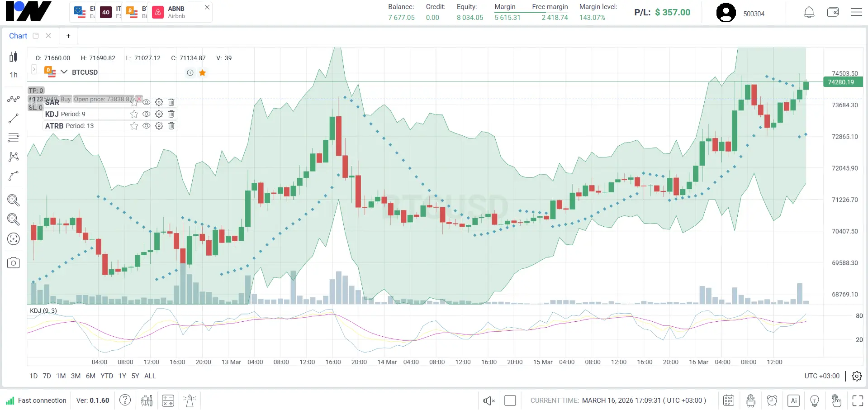Click the zoom out magnifier tool
Image resolution: width=868 pixels, height=410 pixels.
pyautogui.click(x=14, y=219)
